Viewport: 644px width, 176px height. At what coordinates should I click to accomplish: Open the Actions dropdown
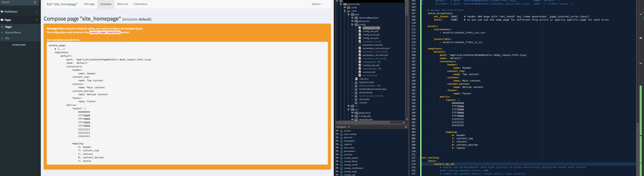coord(317,4)
